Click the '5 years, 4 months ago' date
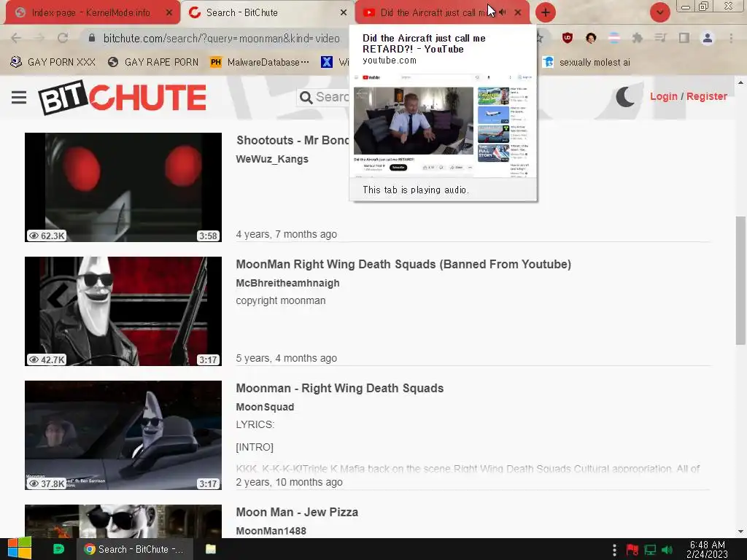 (x=286, y=357)
